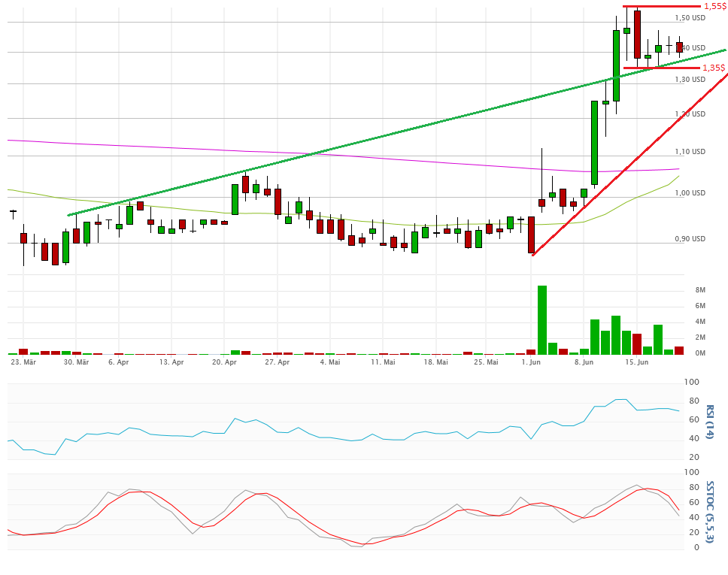Screen dimensions: 728x575
Task: Click the RSI (14) indicator label
Action: [x=710, y=422]
